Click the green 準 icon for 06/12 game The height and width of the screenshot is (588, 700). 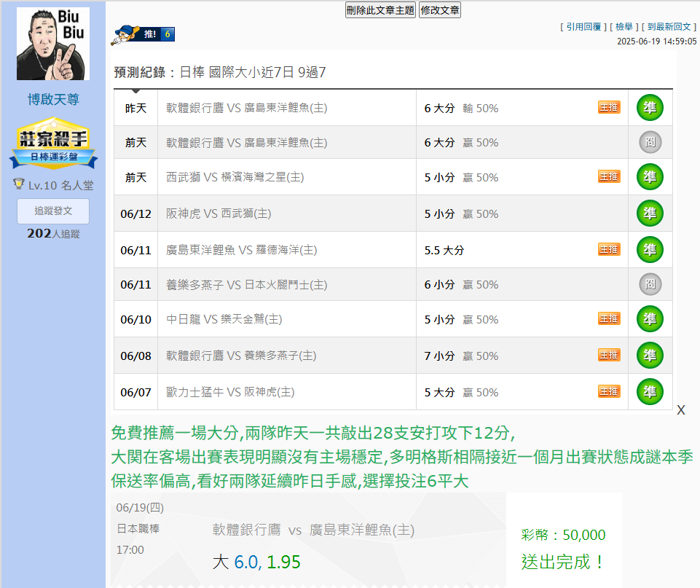[x=650, y=213]
